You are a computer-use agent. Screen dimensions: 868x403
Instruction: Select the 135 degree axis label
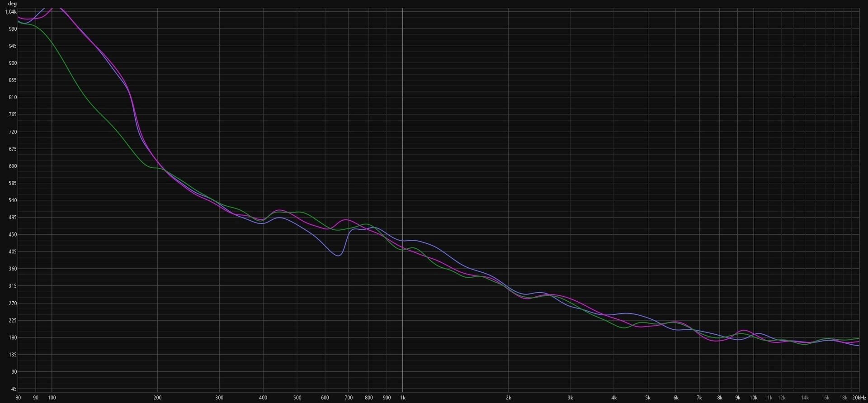(13, 355)
